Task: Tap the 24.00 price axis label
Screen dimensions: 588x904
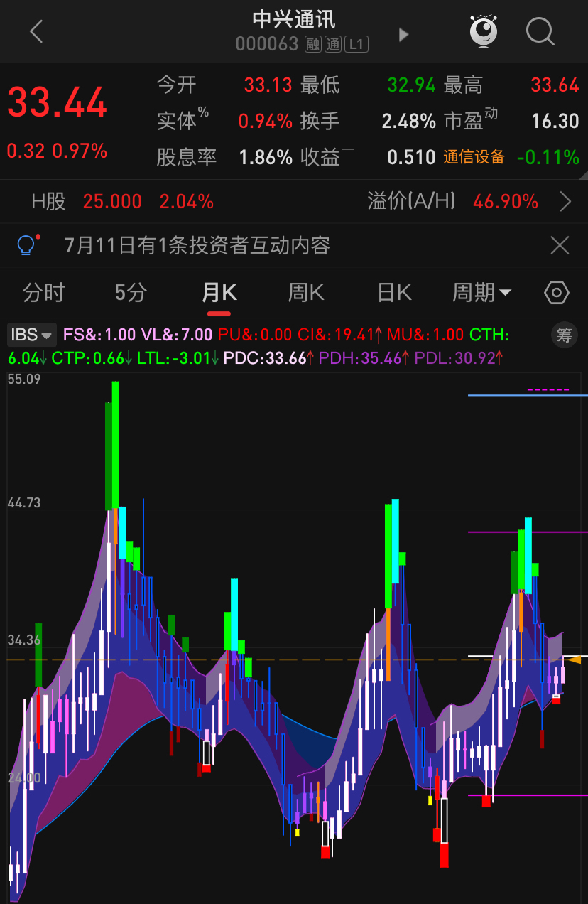Action: click(x=24, y=778)
